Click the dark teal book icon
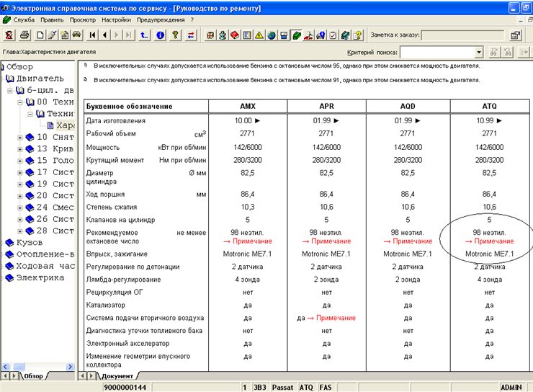 (x=345, y=35)
